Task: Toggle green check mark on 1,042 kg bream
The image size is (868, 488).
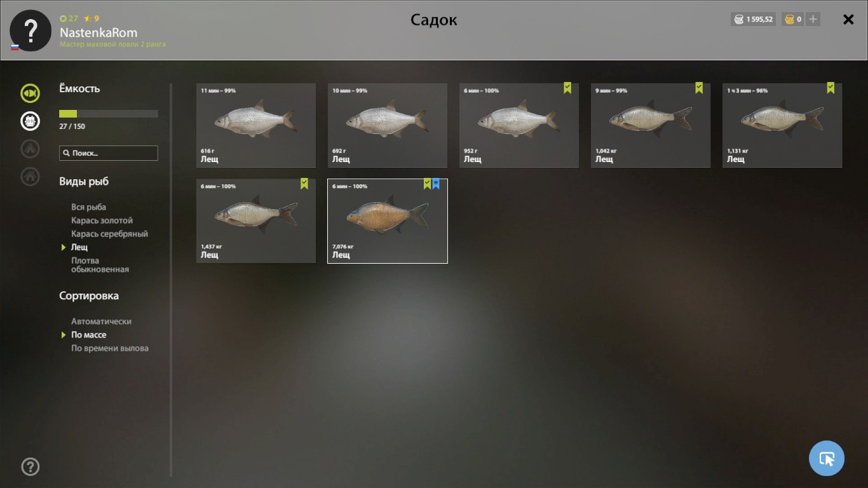Action: pos(699,88)
